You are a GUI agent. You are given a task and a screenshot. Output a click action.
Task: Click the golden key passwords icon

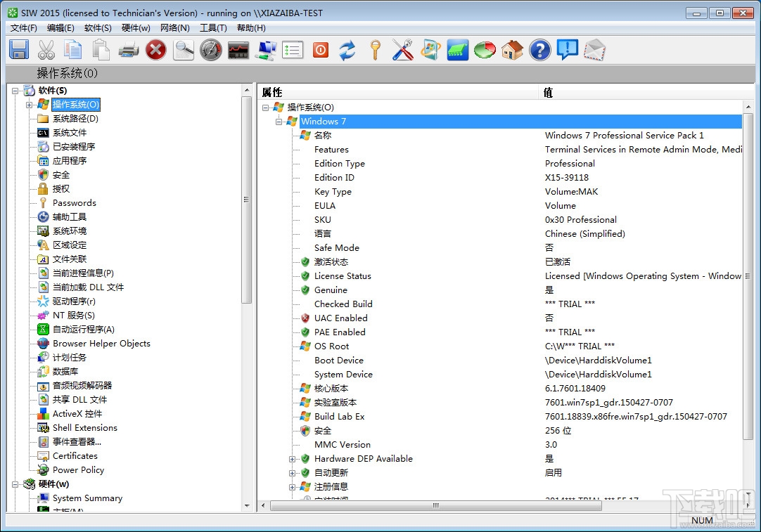pyautogui.click(x=375, y=50)
